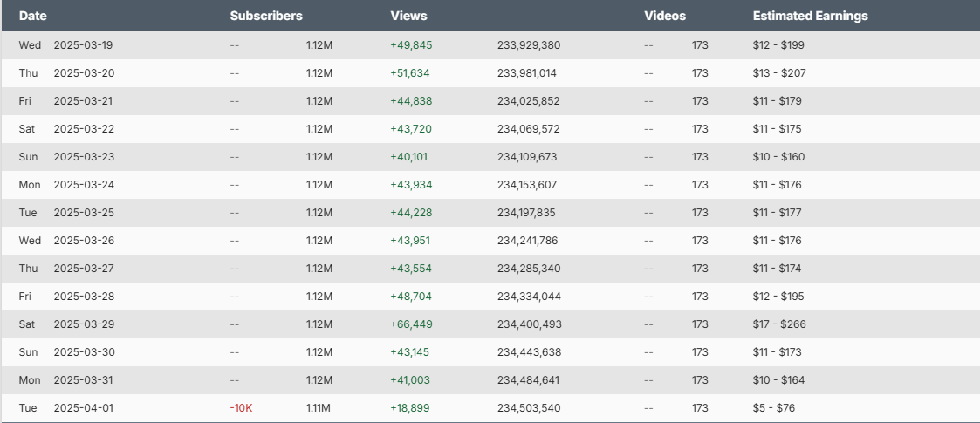Click the +48,704 views gain
980x423 pixels.
(x=411, y=297)
